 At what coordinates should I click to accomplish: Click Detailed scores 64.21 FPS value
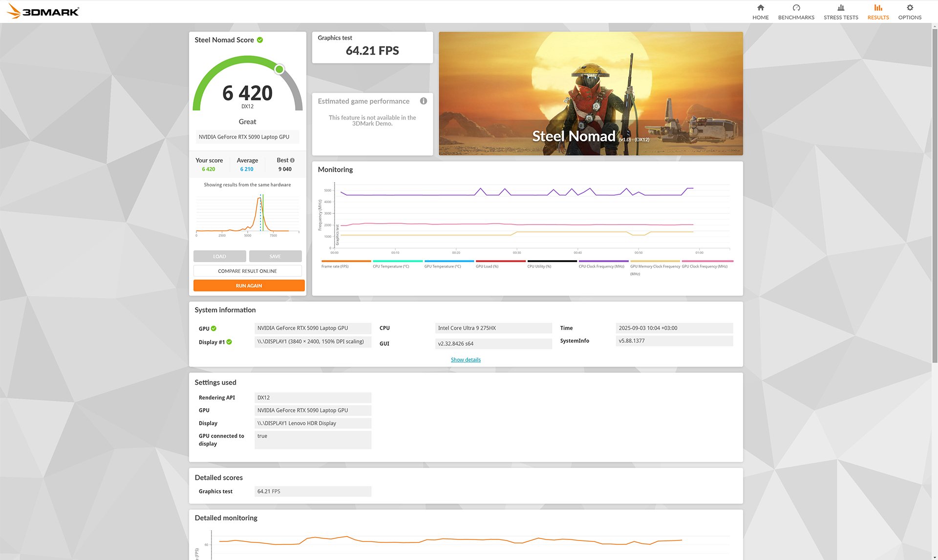tap(313, 492)
